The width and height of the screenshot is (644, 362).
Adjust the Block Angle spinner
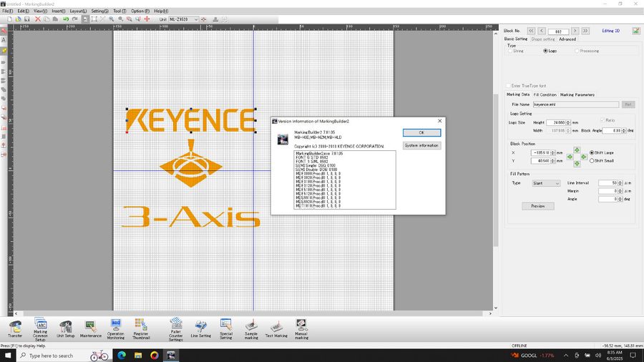click(x=624, y=130)
